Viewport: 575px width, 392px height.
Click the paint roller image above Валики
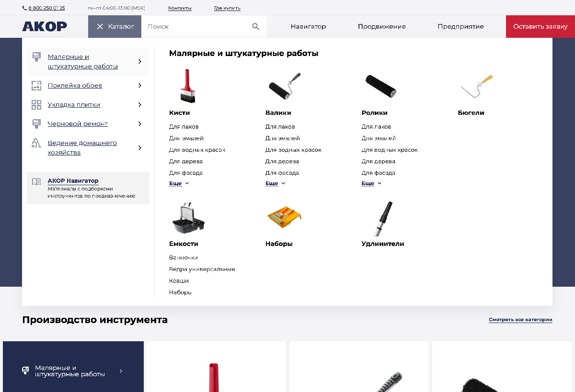click(284, 86)
